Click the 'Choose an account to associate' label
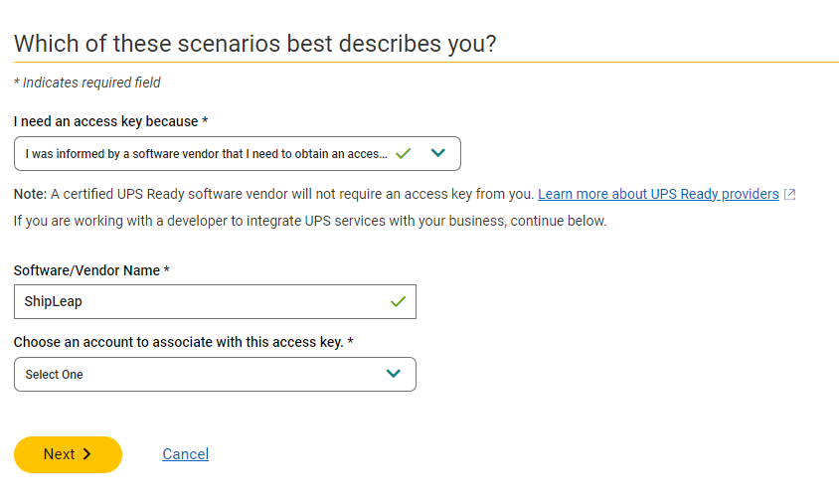 point(183,342)
